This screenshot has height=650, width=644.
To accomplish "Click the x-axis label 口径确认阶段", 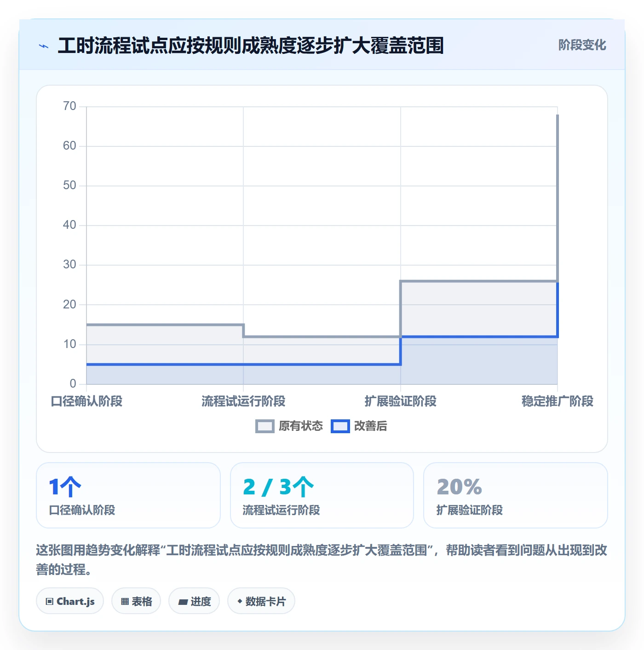I will tap(86, 401).
